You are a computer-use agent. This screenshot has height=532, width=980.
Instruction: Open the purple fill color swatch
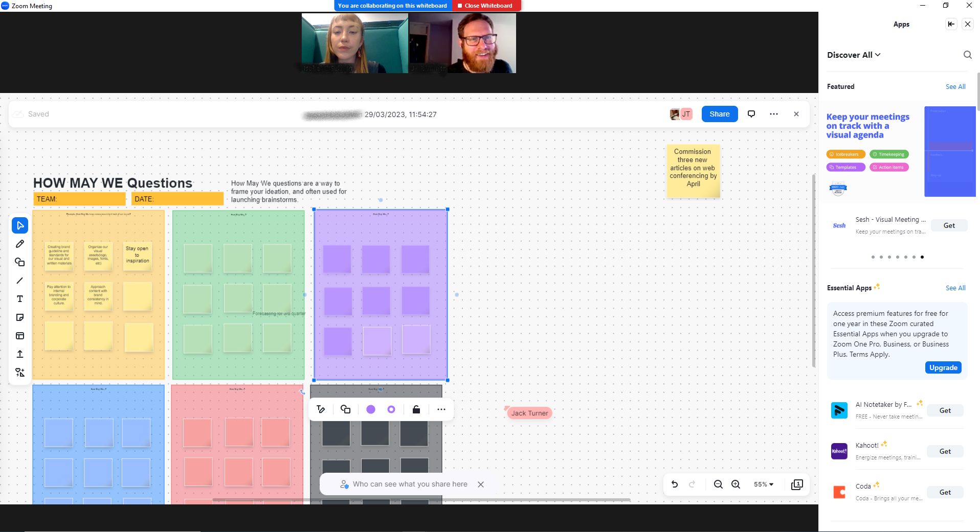click(371, 409)
